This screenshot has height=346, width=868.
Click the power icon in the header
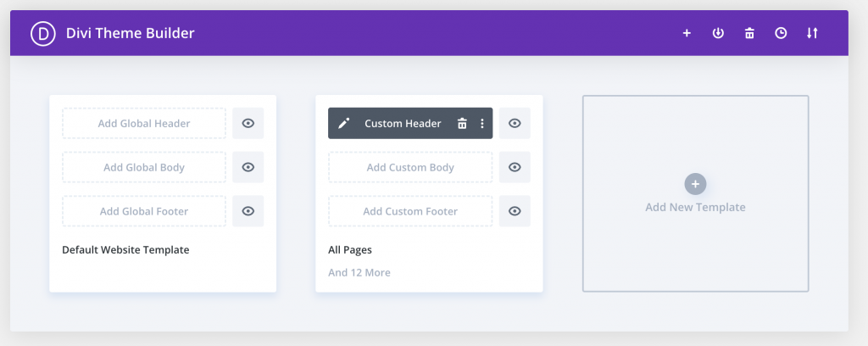coord(718,34)
